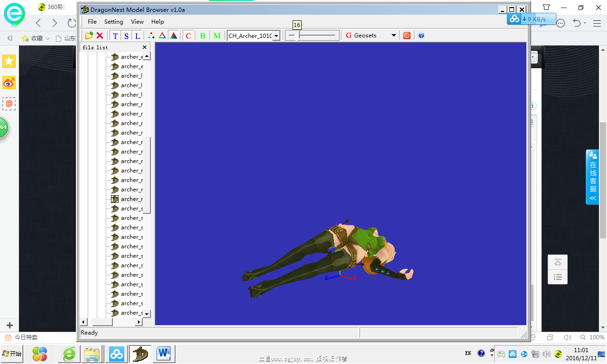Open the colorful 360 icon on taskbar
The height and width of the screenshot is (364, 607).
[40, 354]
